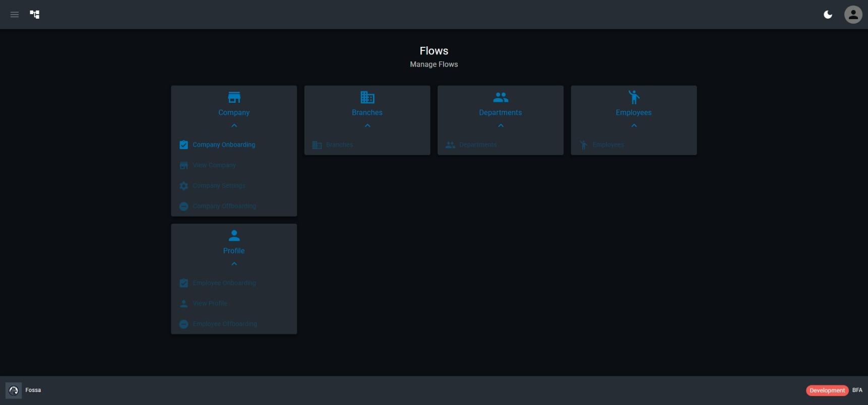The height and width of the screenshot is (405, 868).
Task: Click the Branches building icon
Action: (367, 97)
